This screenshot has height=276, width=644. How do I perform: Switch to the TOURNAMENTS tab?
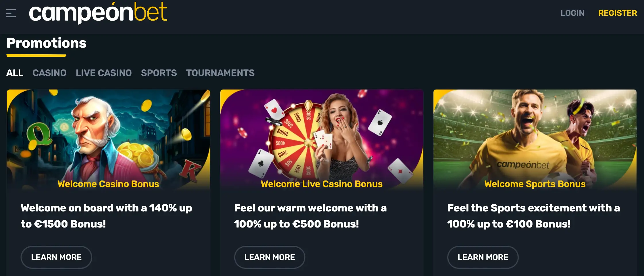220,73
